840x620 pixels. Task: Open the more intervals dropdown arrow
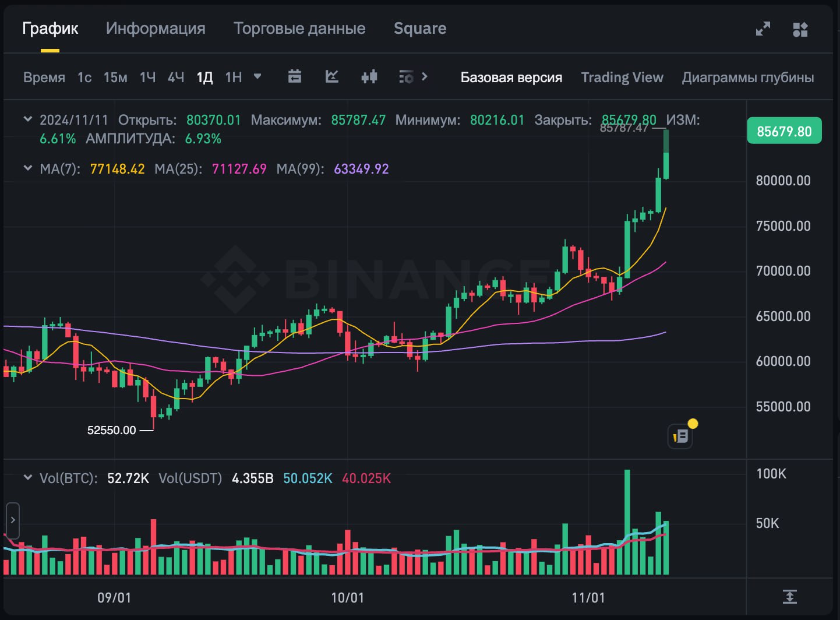tap(257, 76)
